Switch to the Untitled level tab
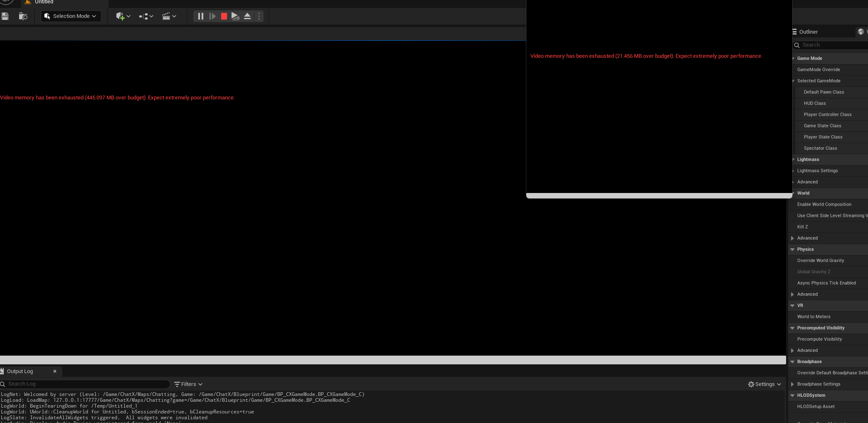Image resolution: width=868 pixels, height=423 pixels. click(44, 2)
